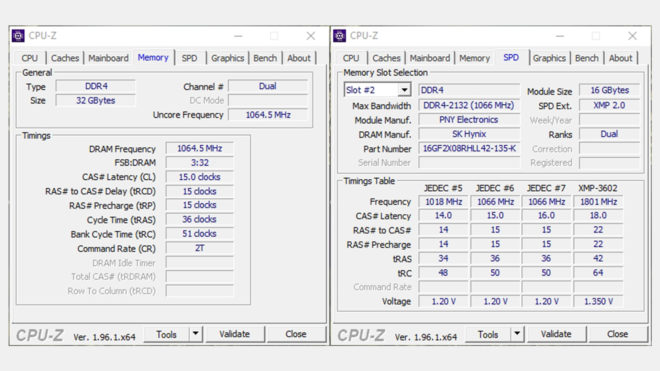Click the CPU-Z app icon in right window

coord(340,36)
